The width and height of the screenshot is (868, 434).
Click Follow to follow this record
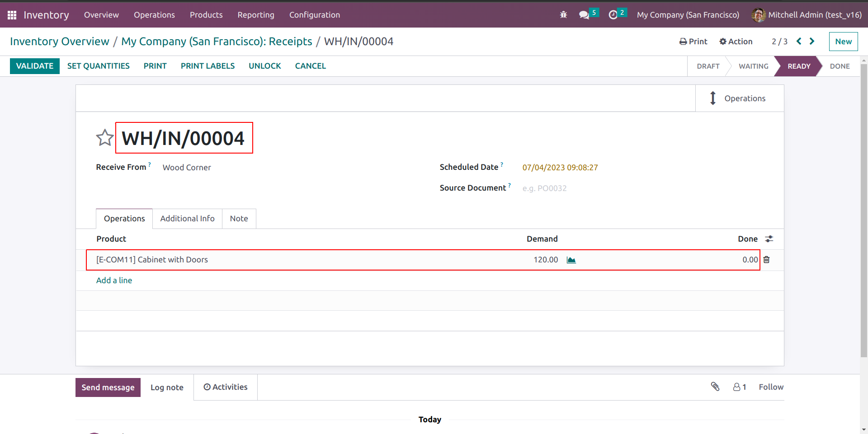(771, 387)
